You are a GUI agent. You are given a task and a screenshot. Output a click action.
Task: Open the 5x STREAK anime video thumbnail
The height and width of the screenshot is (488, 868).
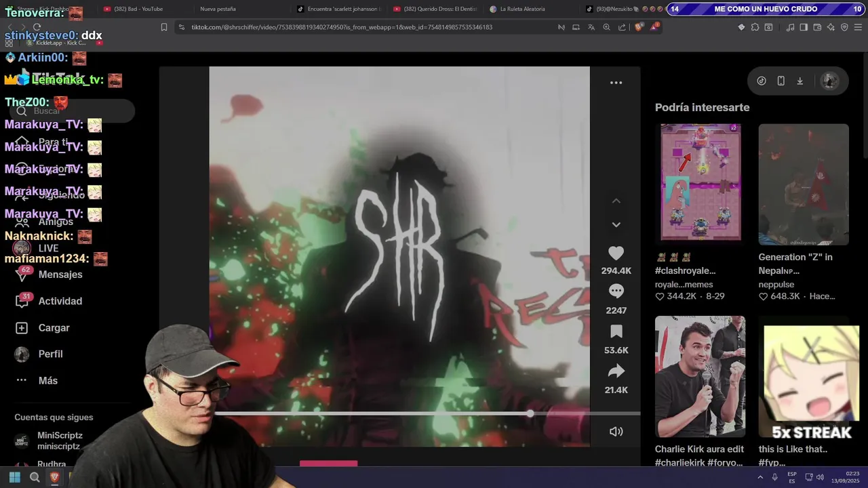pyautogui.click(x=804, y=377)
